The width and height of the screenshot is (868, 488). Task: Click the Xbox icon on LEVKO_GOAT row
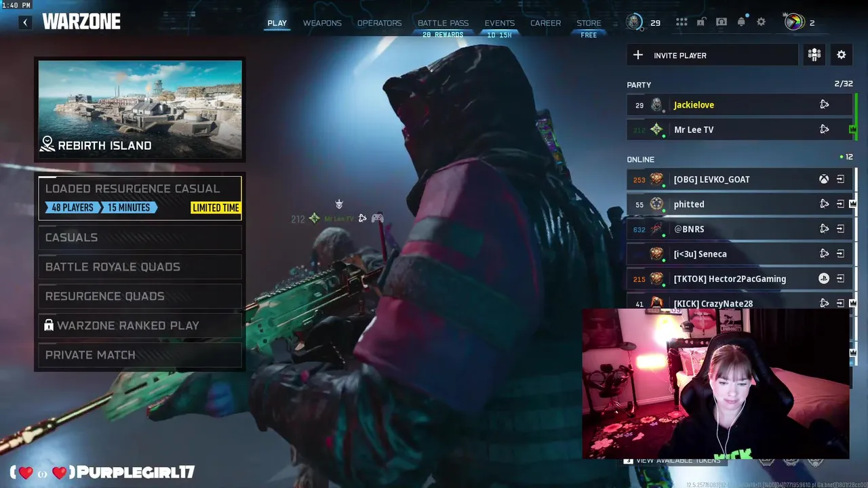coord(824,180)
